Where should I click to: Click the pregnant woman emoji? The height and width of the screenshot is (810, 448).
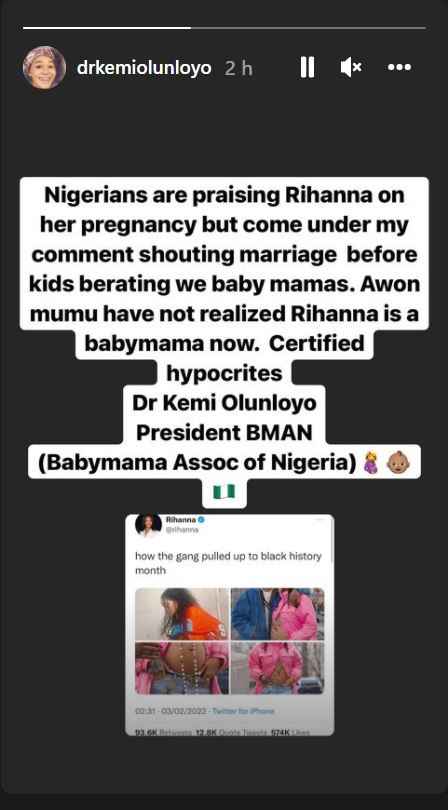coord(372,462)
